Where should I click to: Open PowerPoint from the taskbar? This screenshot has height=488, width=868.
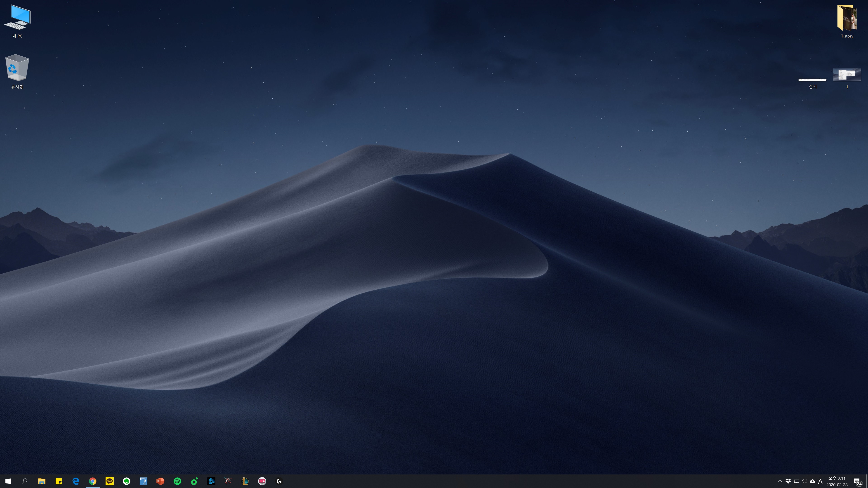(160, 481)
